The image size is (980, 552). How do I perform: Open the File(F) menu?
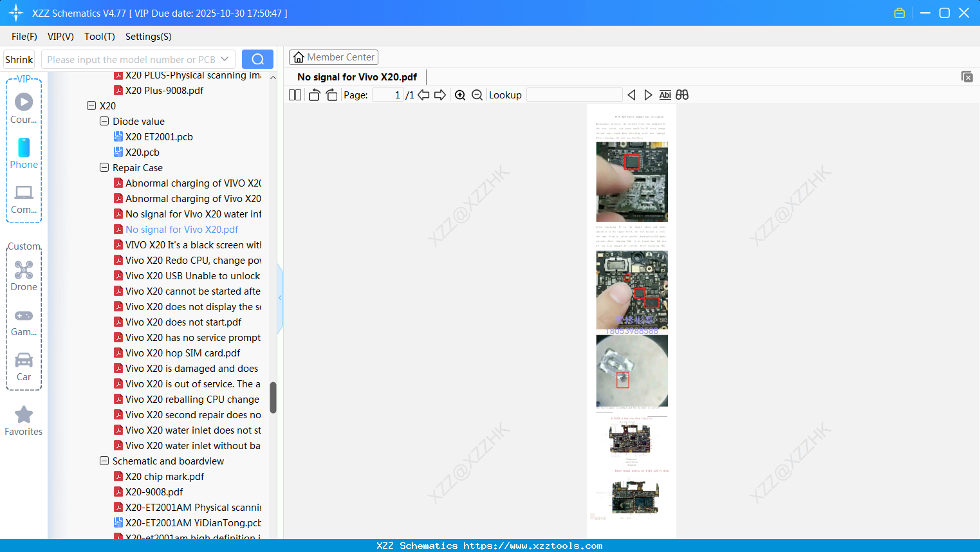coord(24,37)
